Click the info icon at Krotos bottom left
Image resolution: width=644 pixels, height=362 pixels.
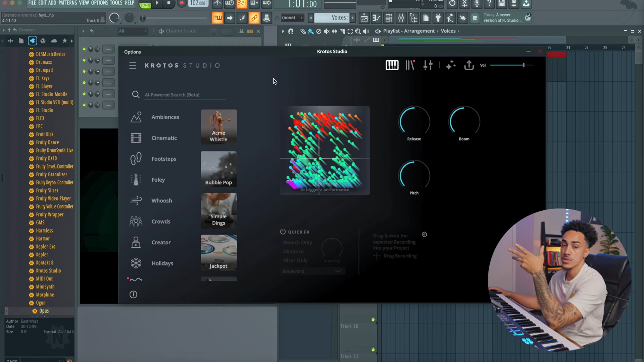133,294
